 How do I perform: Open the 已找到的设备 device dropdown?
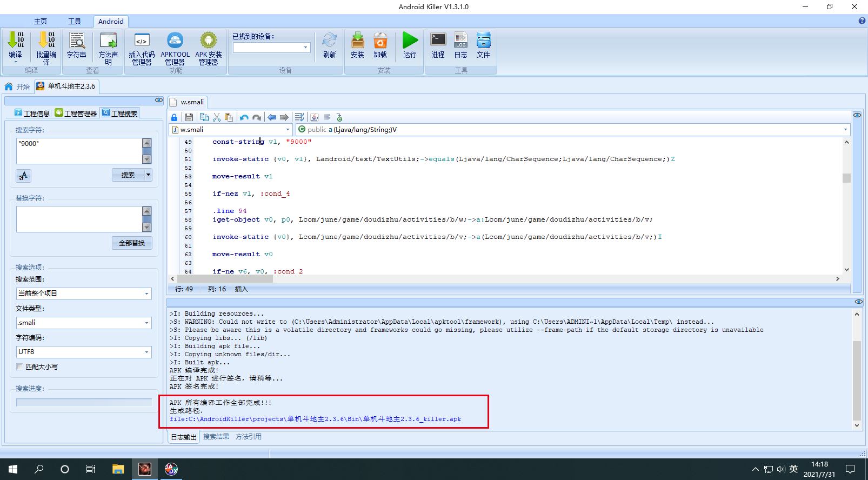point(305,48)
